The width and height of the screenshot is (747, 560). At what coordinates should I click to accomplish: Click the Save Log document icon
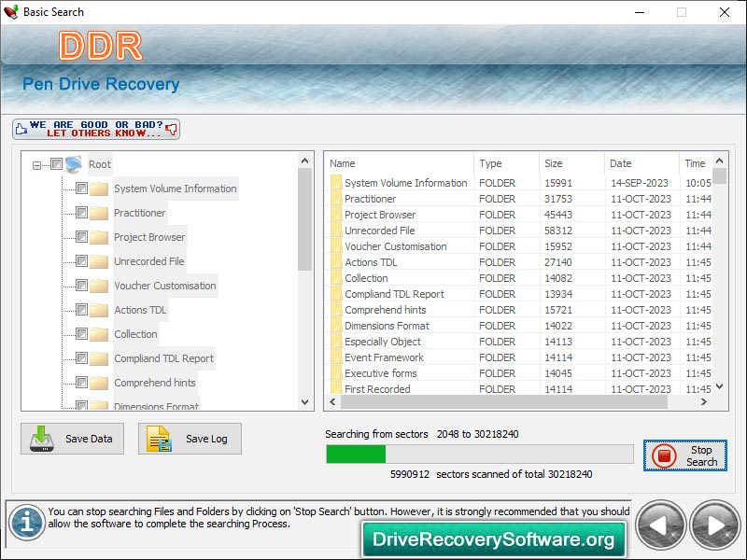(x=159, y=439)
